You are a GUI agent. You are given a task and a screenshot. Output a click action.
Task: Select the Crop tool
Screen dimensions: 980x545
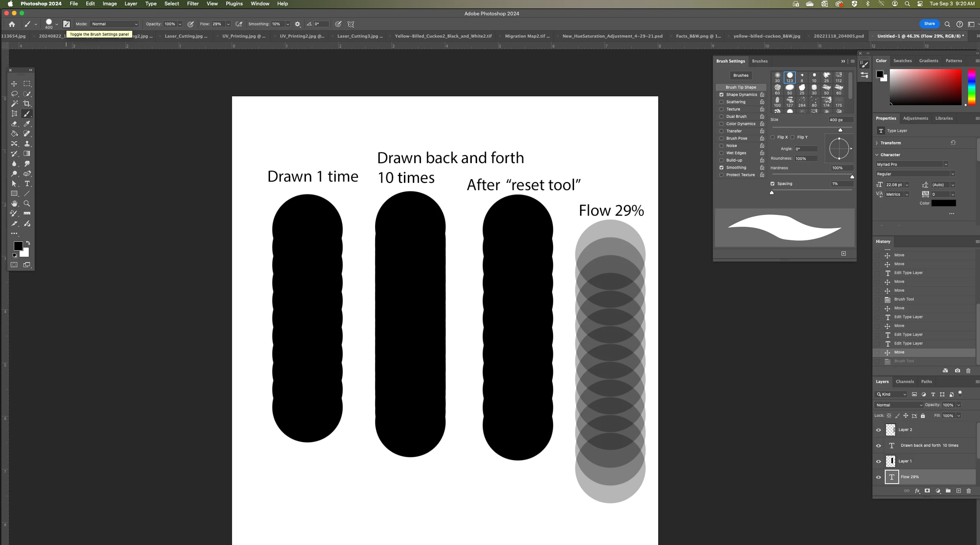click(27, 103)
